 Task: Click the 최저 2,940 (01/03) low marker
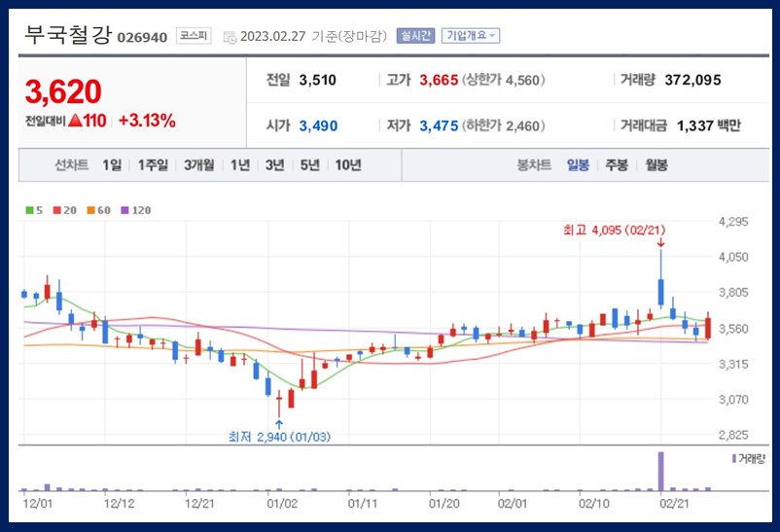pyautogui.click(x=279, y=437)
